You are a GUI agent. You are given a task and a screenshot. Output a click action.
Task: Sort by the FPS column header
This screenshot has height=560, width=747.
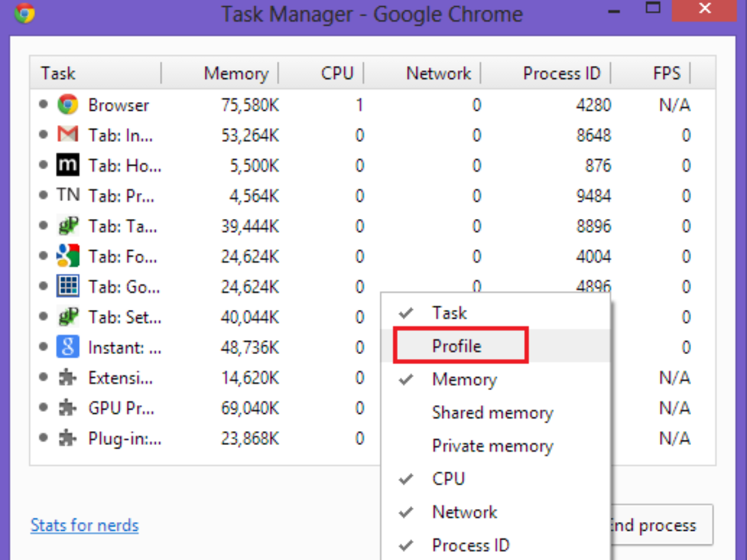tap(651, 73)
